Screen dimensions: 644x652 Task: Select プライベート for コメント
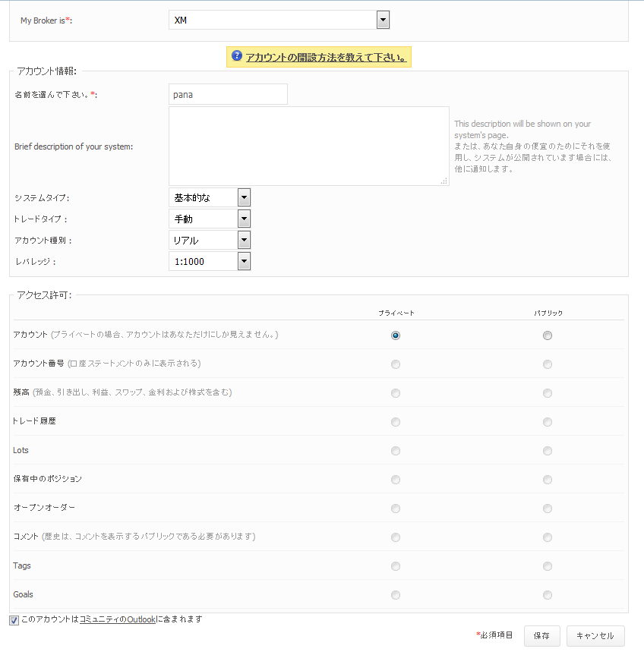click(x=395, y=537)
